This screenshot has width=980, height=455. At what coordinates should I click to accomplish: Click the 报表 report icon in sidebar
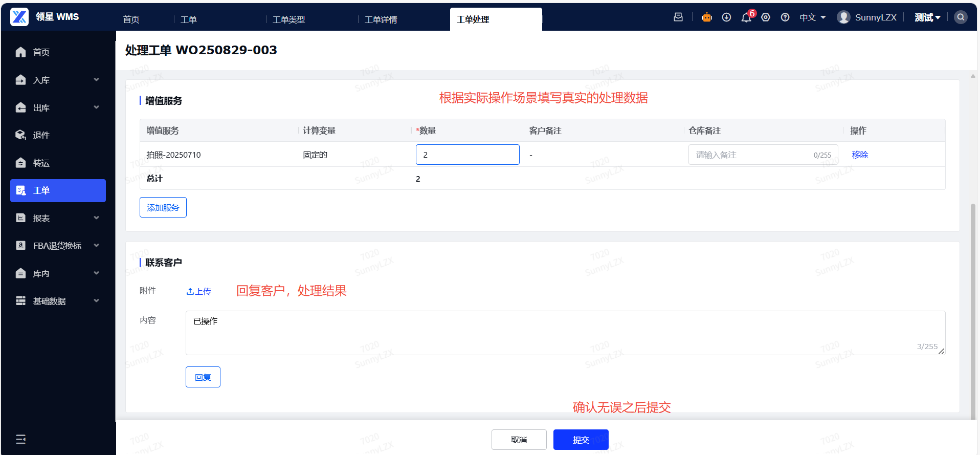pos(20,218)
